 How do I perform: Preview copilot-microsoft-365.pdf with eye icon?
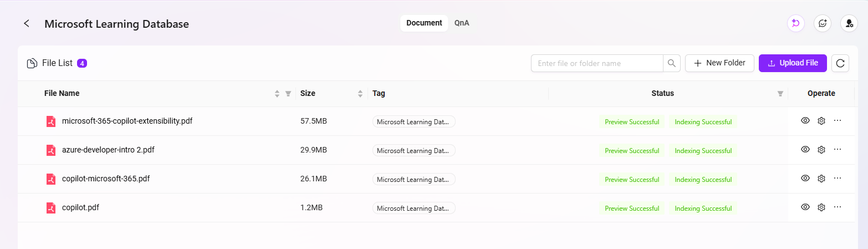(805, 178)
